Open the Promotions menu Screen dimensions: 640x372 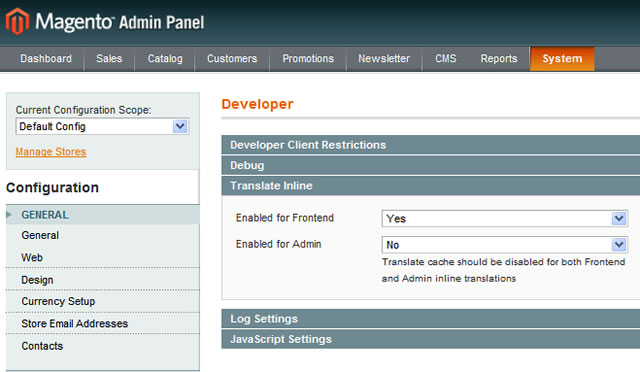pos(308,59)
